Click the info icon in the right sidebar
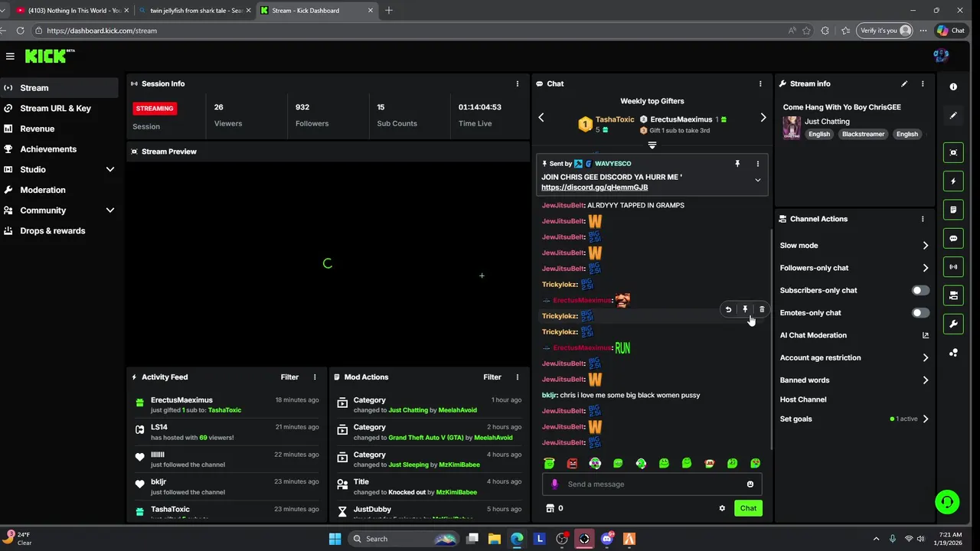 (x=953, y=86)
